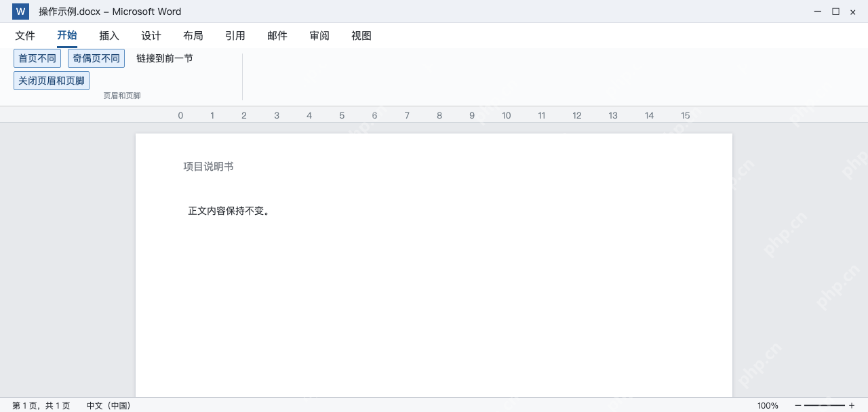Click the zoom slider in status bar
This screenshot has width=868, height=412.
pos(825,405)
